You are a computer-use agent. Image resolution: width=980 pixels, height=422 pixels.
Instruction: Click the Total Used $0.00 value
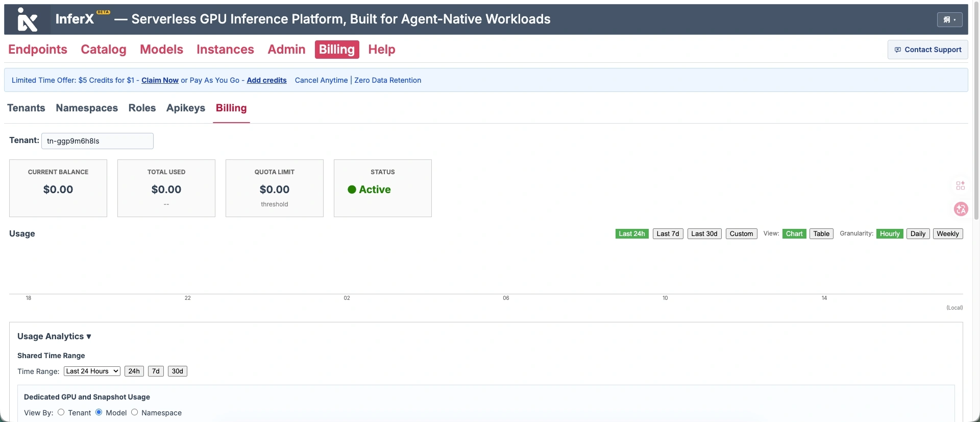[x=166, y=190]
